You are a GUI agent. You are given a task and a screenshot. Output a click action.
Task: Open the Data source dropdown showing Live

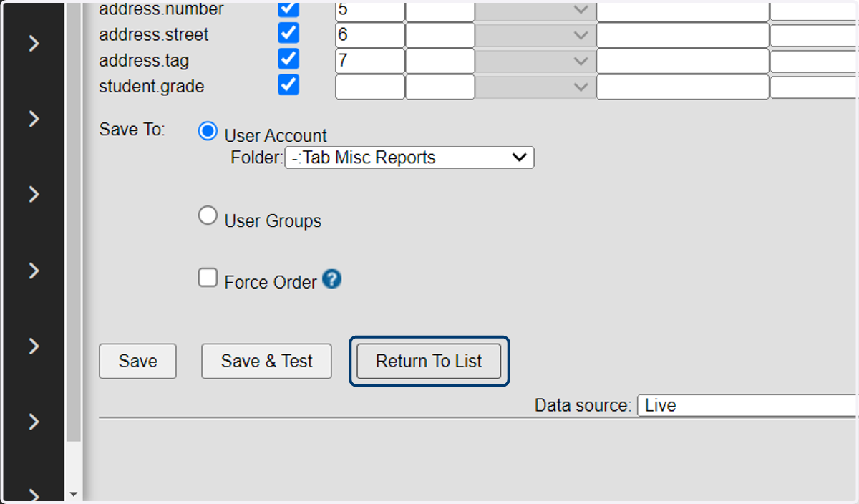(748, 405)
